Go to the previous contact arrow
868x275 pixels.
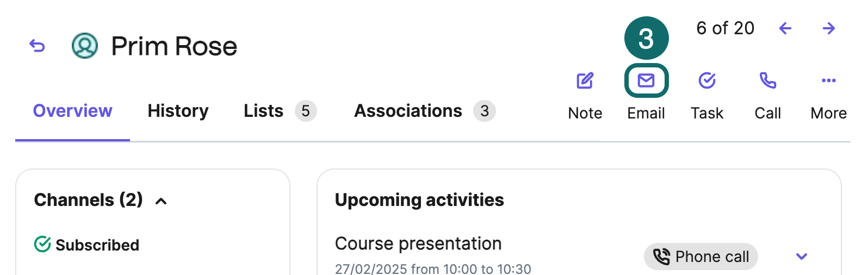[785, 28]
